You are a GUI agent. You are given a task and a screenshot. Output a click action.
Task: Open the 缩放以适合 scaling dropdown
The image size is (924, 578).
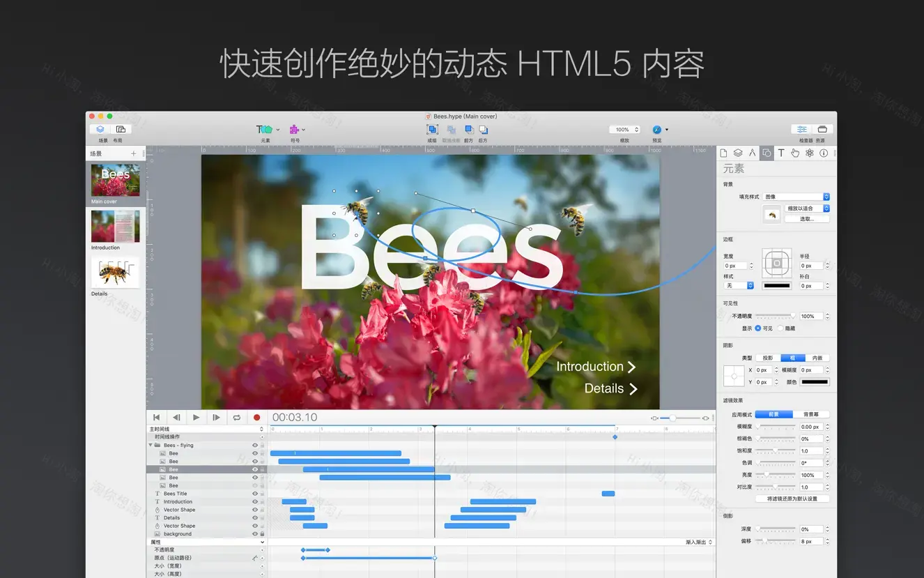click(x=805, y=208)
